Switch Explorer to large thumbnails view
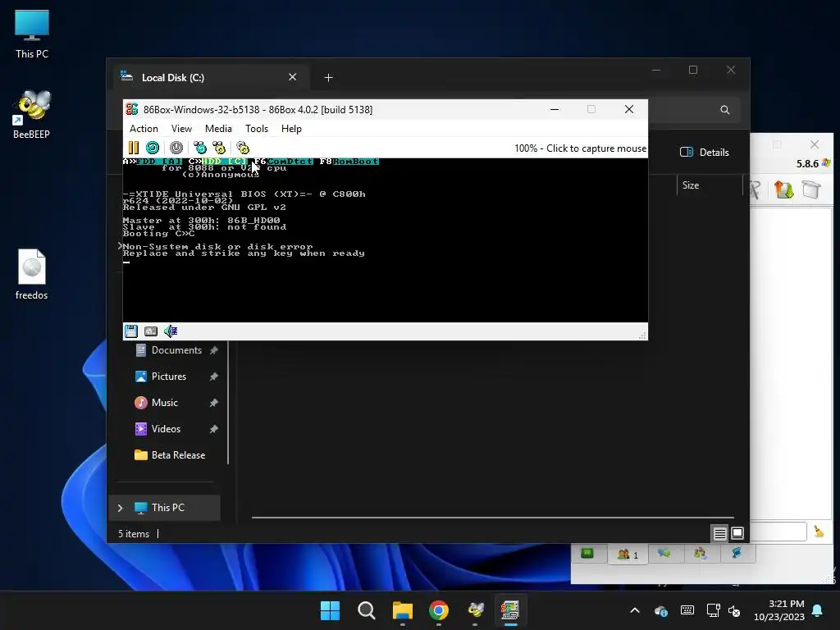Screen dimensions: 840x630 [737, 533]
